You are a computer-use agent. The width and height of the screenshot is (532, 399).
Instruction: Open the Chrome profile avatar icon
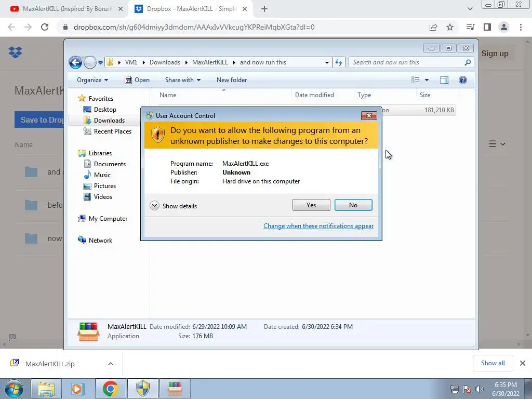[x=504, y=27]
